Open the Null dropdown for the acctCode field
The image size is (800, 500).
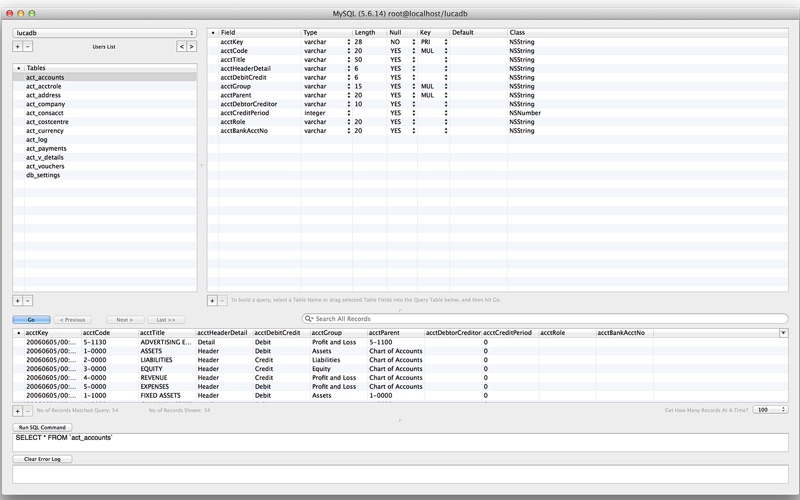coord(414,51)
